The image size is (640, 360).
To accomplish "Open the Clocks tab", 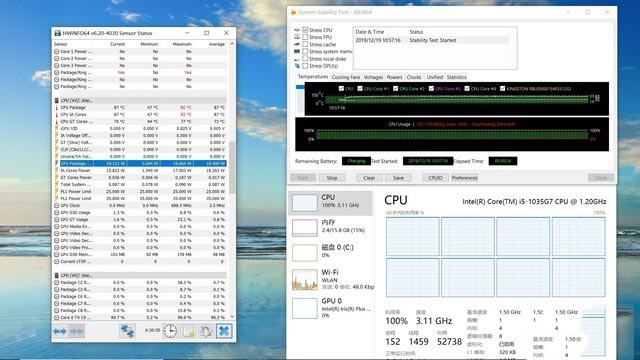I will pyautogui.click(x=414, y=77).
